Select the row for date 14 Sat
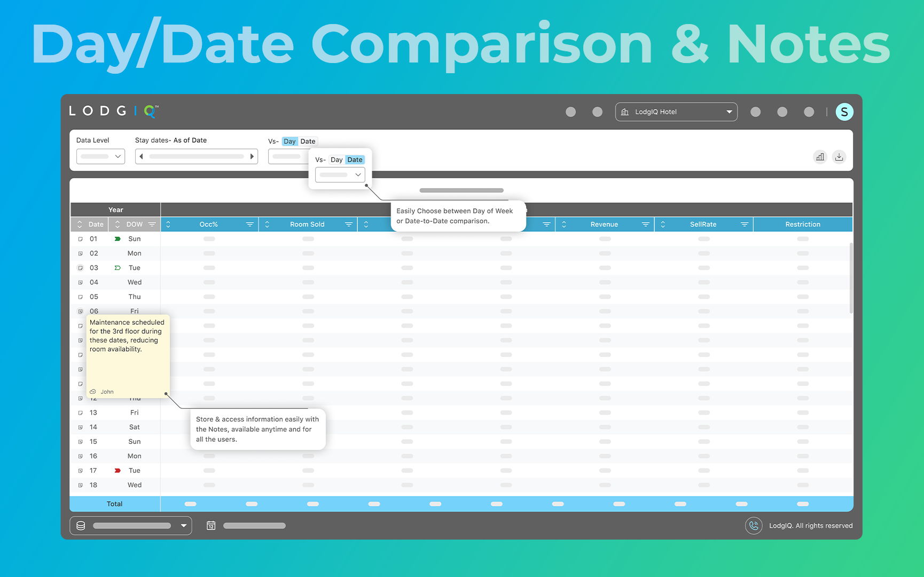This screenshot has height=577, width=924. click(x=461, y=427)
